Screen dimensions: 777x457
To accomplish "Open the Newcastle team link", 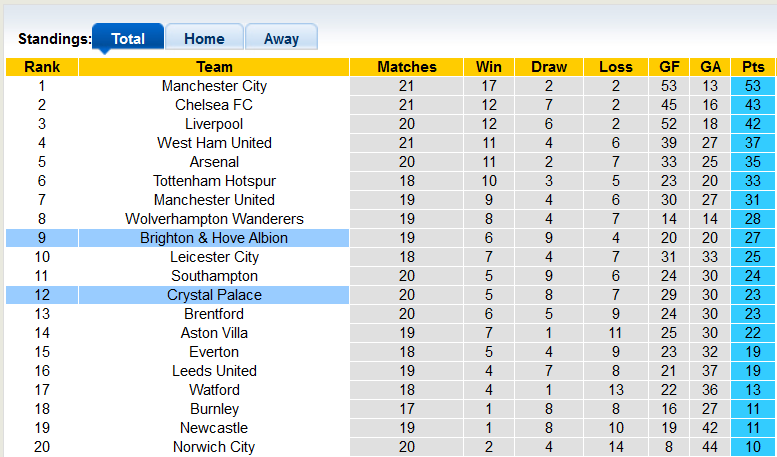I will pos(214,428).
